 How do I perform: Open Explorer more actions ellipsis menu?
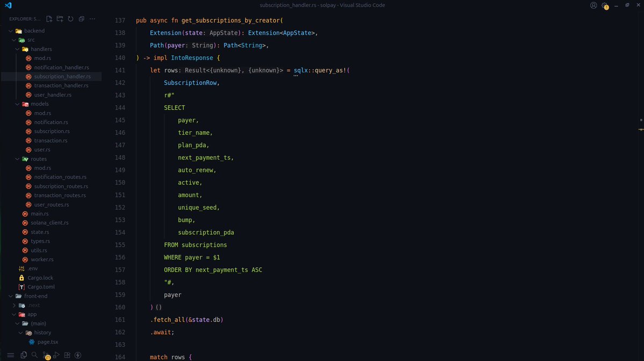92,19
